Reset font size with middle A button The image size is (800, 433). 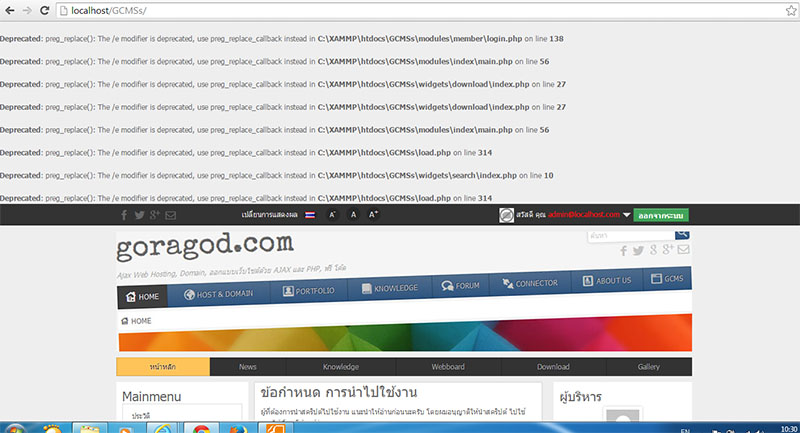click(x=353, y=215)
